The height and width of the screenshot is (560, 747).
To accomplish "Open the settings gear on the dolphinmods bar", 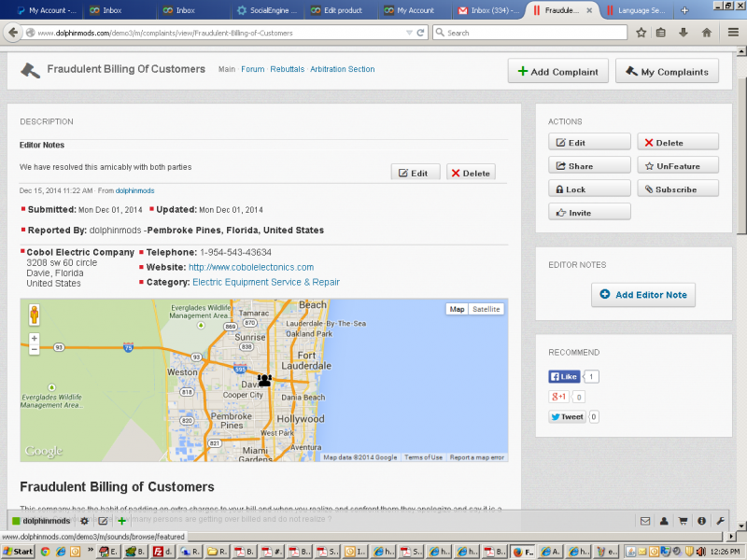I will click(84, 521).
